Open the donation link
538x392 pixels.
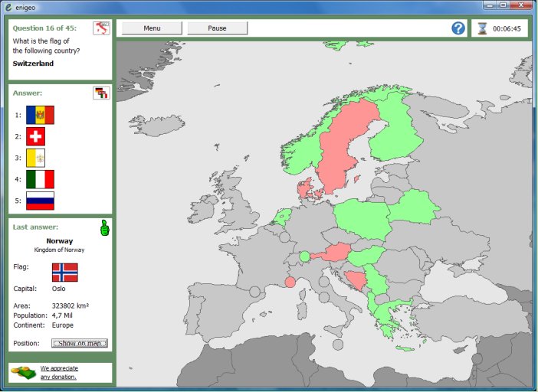coord(59,372)
